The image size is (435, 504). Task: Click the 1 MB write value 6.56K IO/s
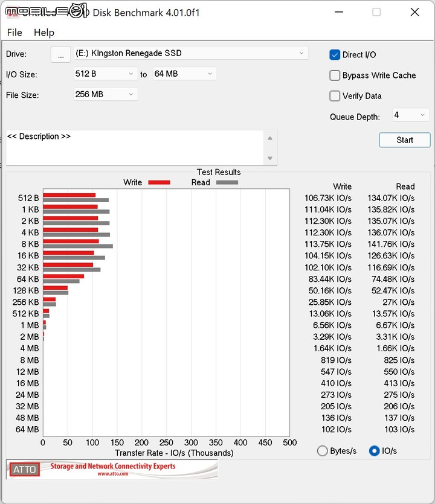332,325
